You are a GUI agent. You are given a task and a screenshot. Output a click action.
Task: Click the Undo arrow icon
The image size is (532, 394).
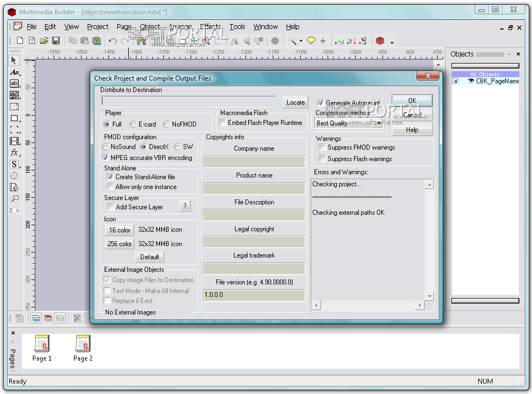tap(113, 41)
